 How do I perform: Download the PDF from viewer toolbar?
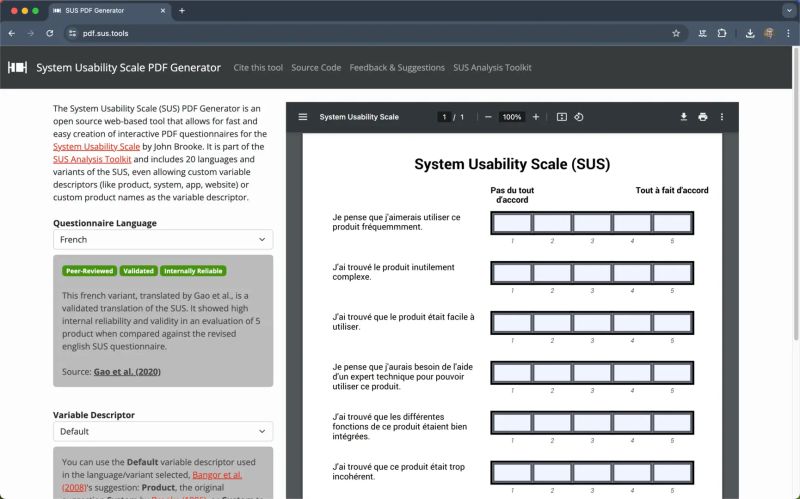pyautogui.click(x=684, y=117)
